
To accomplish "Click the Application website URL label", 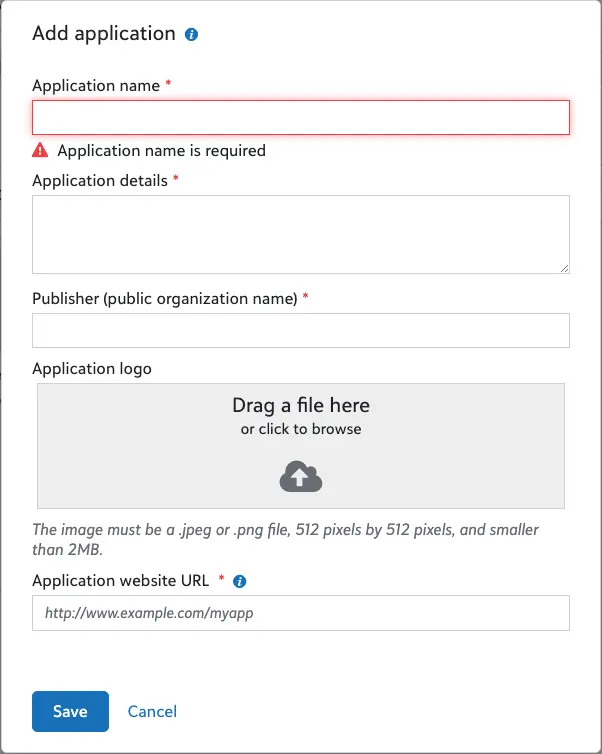I will coord(122,581).
